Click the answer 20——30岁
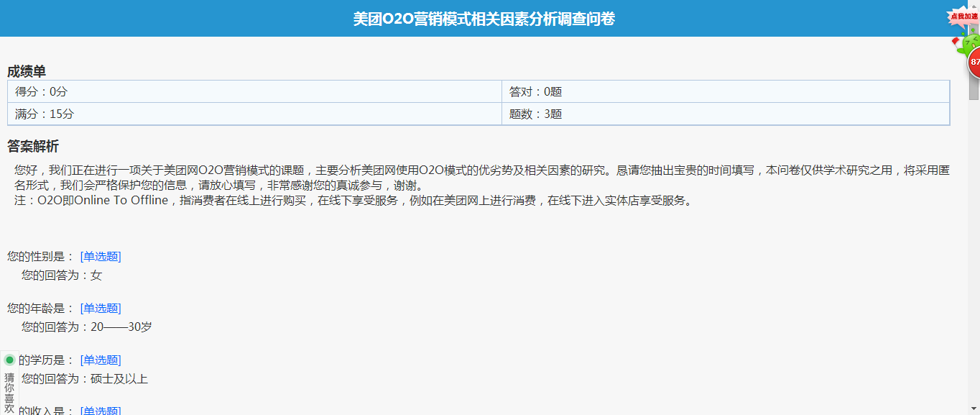980x415 pixels. pos(121,327)
